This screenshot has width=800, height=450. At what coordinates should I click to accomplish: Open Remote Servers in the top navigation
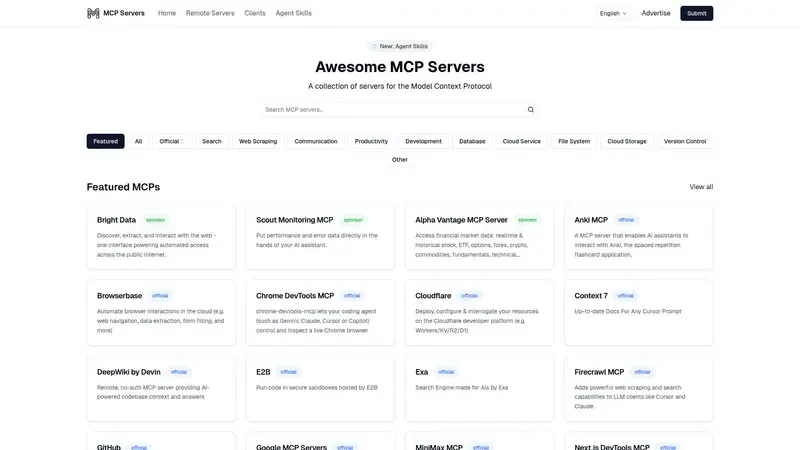pyautogui.click(x=209, y=13)
